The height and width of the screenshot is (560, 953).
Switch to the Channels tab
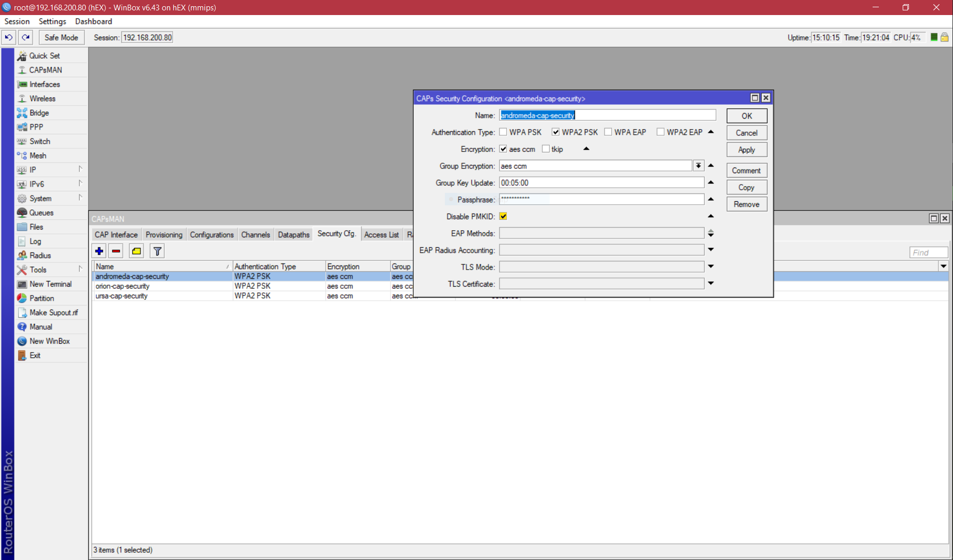click(255, 235)
